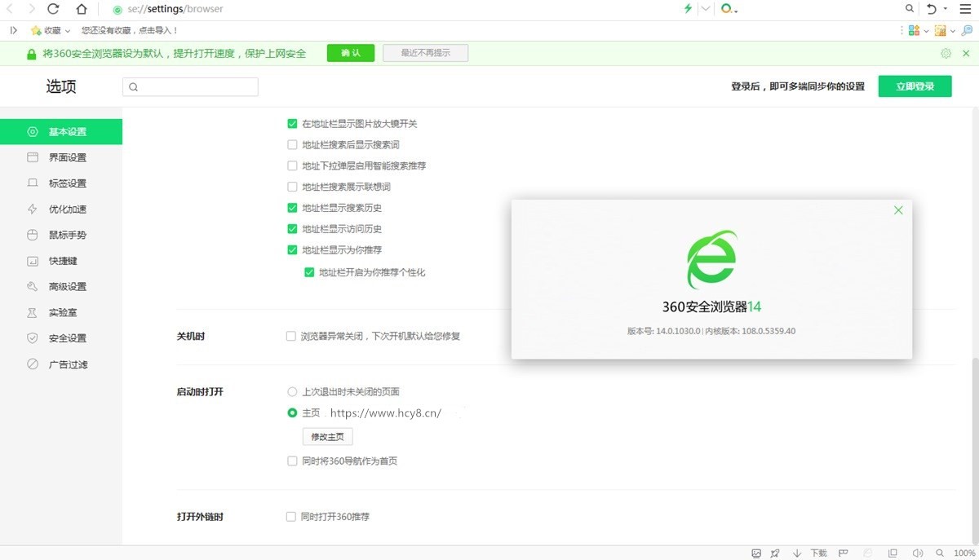Screen dimensions: 979x560
Task: Expand the 收藏 favorites dropdown
Action: click(x=67, y=31)
